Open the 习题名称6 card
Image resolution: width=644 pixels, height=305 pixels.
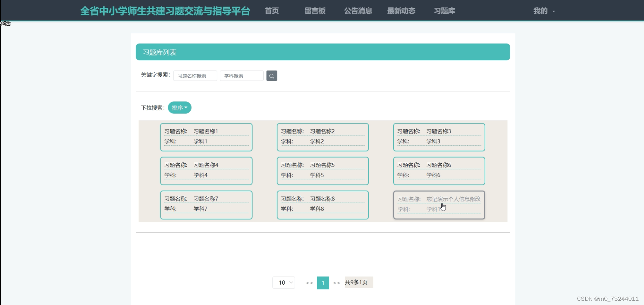coord(439,171)
